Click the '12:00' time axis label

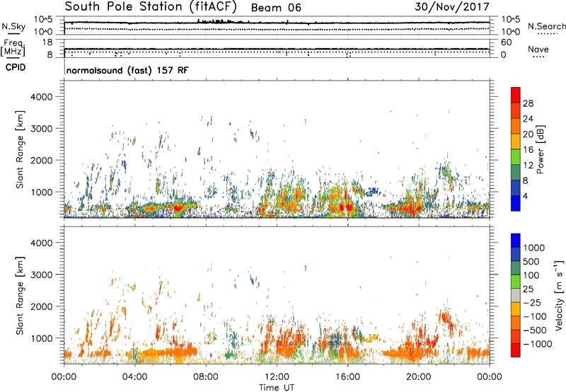coord(277,377)
